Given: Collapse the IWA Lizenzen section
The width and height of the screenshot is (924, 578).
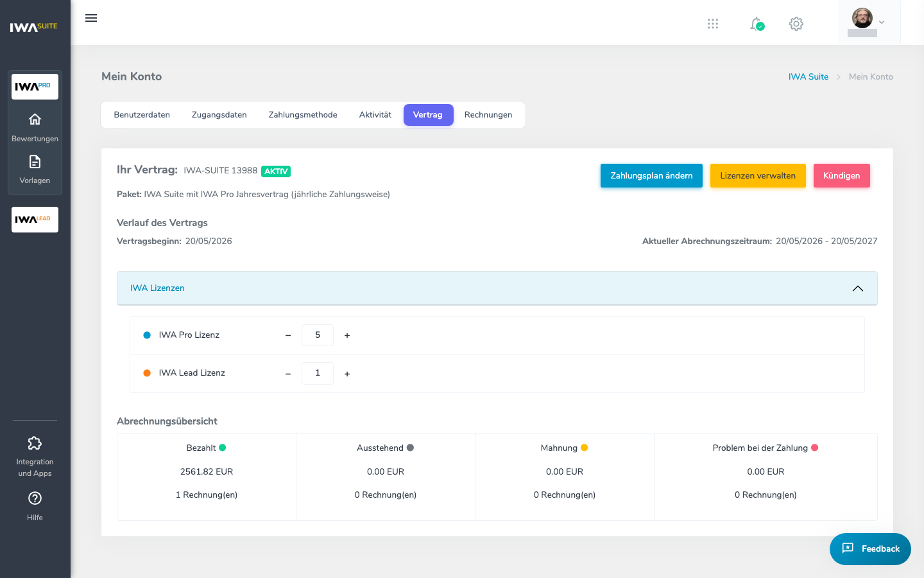Looking at the screenshot, I should [x=858, y=288].
